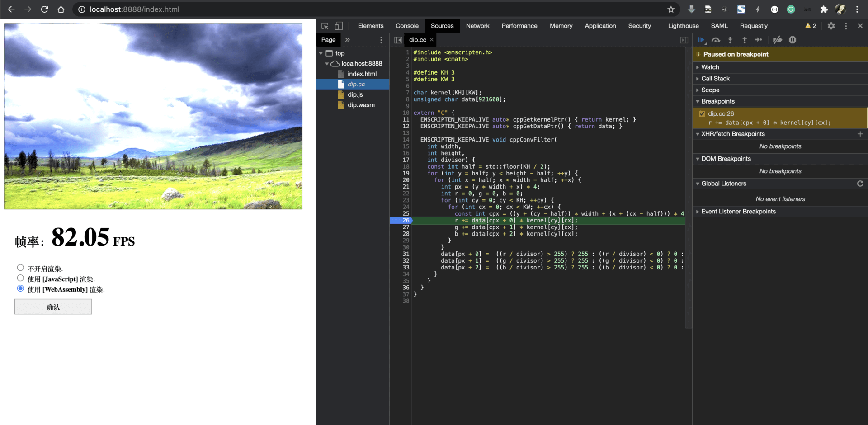The image size is (868, 425).
Task: Switch to the Console tab
Action: [x=407, y=26]
